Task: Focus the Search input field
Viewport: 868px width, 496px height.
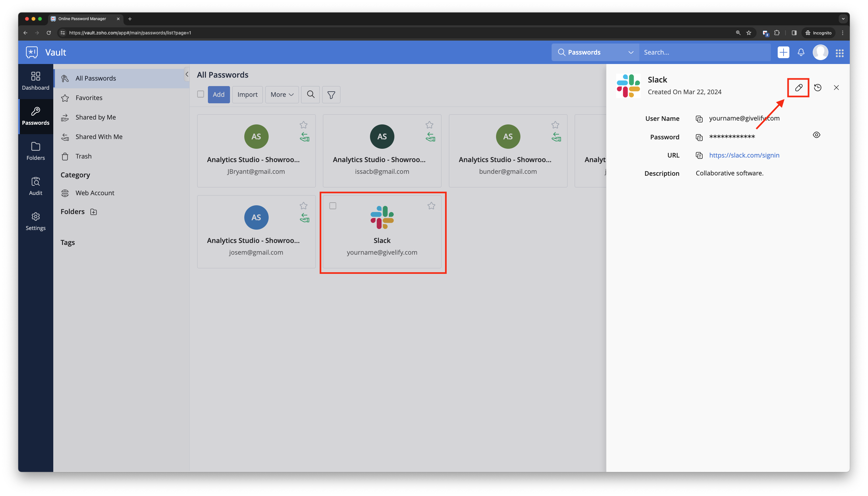Action: [x=705, y=52]
